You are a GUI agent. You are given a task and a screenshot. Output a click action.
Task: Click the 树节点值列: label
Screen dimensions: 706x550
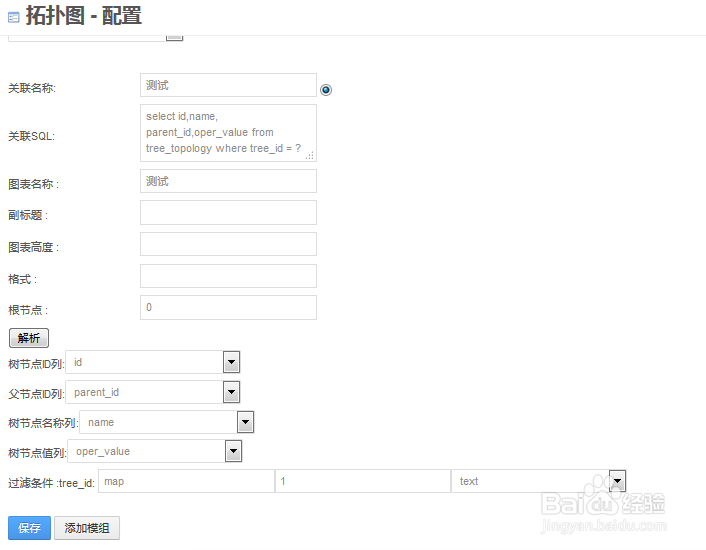pyautogui.click(x=37, y=453)
